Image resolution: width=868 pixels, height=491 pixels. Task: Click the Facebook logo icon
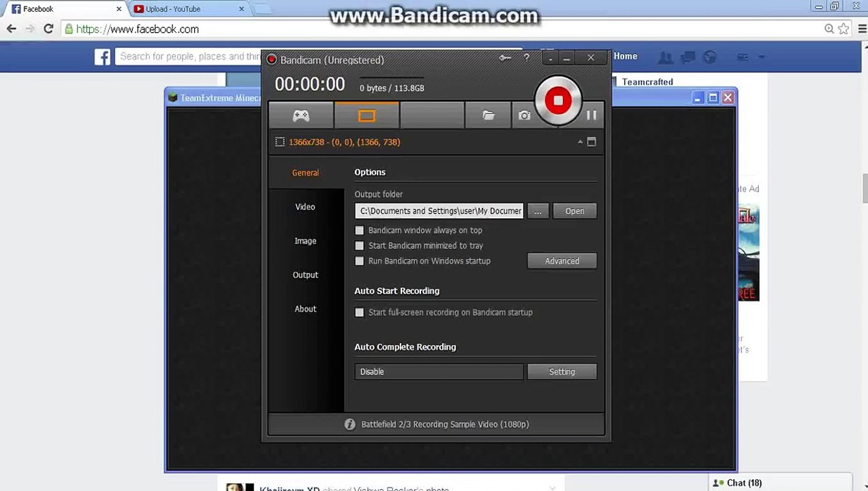click(x=102, y=57)
